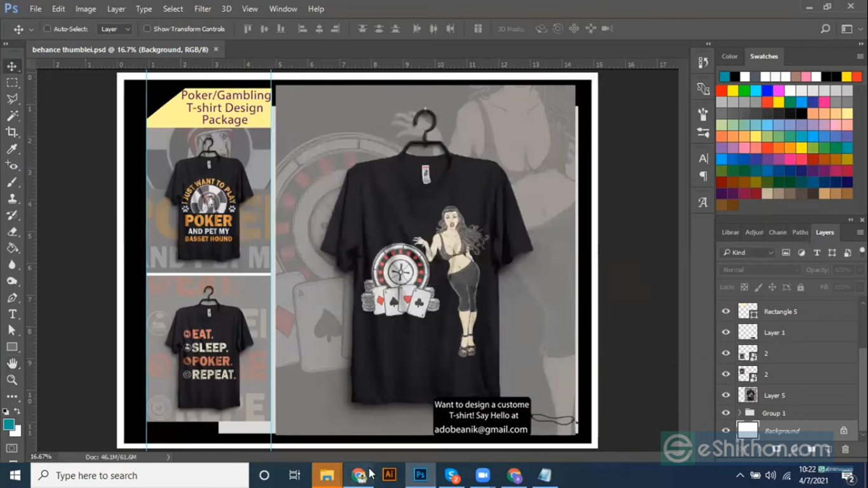Select the Eraser tool
Screen dimensions: 868x488
click(x=12, y=232)
